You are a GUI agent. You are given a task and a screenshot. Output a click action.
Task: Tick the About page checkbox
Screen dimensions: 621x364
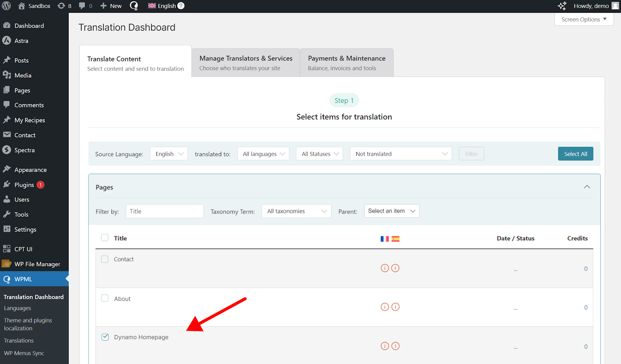point(105,298)
